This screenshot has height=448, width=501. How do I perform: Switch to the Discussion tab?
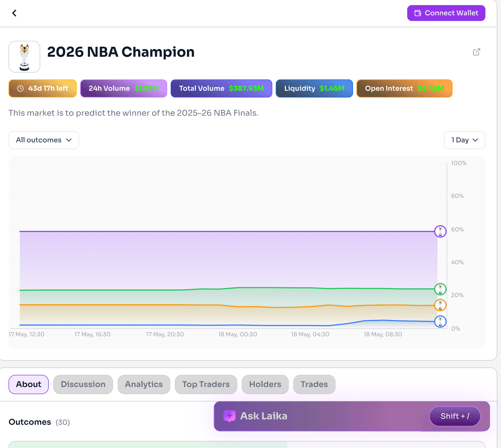tap(83, 384)
